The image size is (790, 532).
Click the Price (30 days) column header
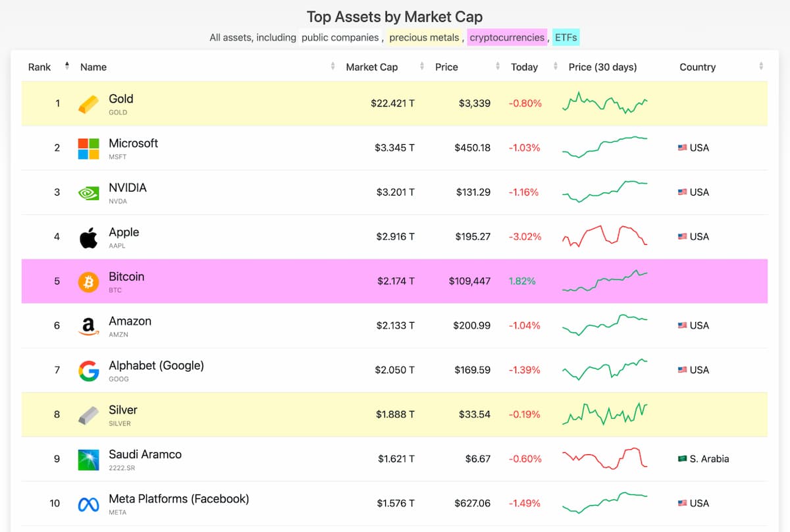[x=603, y=66]
